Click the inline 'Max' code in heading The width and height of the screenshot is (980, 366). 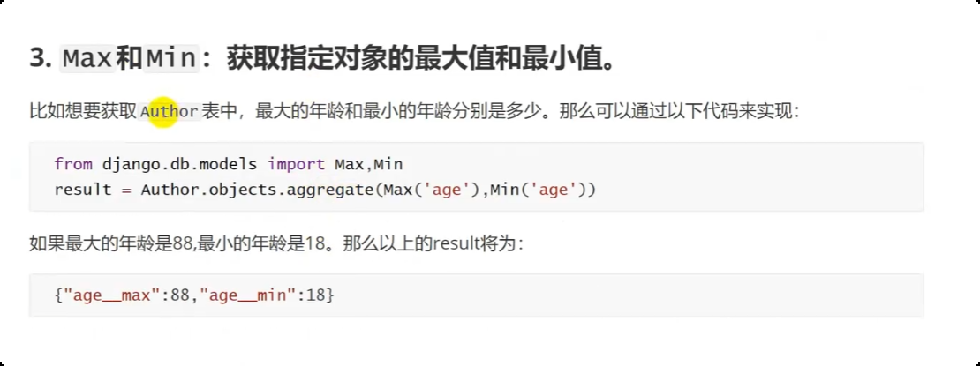coord(87,59)
